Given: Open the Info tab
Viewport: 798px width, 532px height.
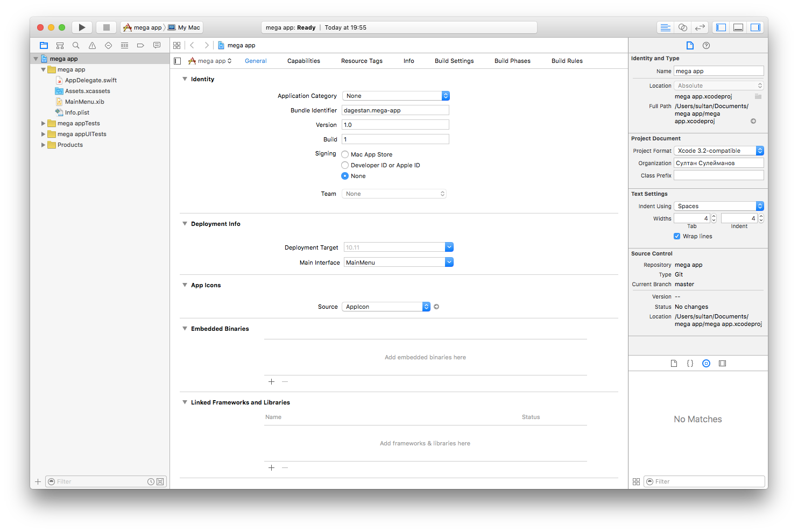Looking at the screenshot, I should pos(409,61).
